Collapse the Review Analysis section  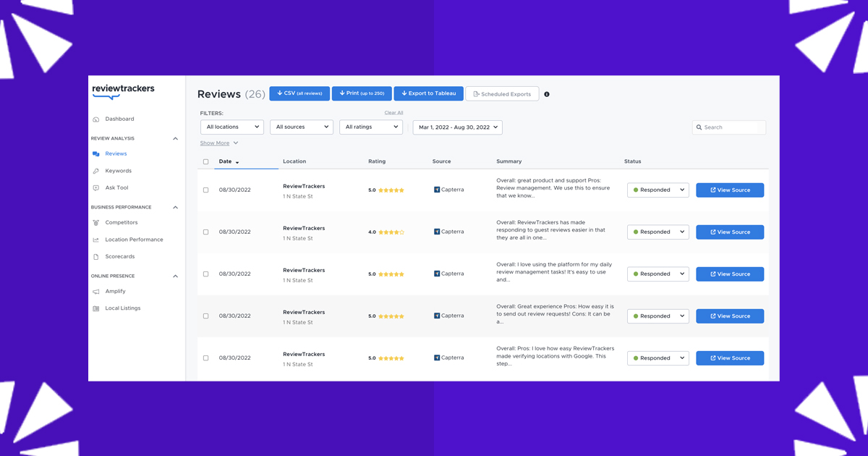tap(175, 138)
